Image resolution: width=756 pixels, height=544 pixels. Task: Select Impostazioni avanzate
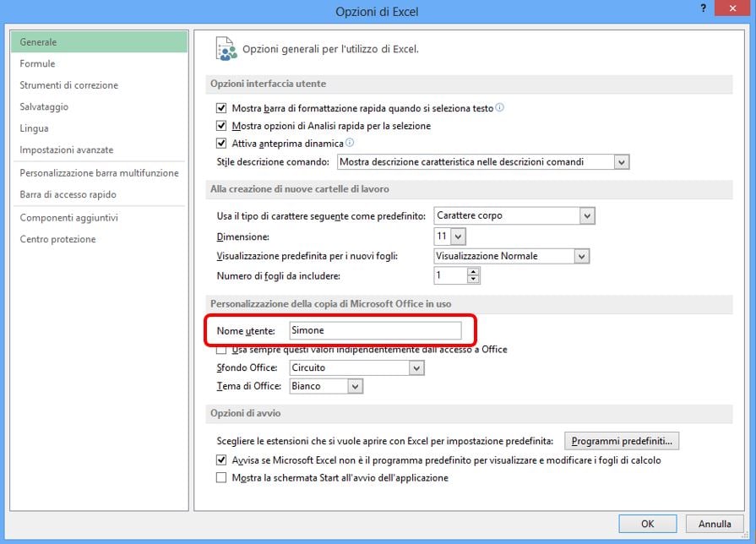(100, 150)
